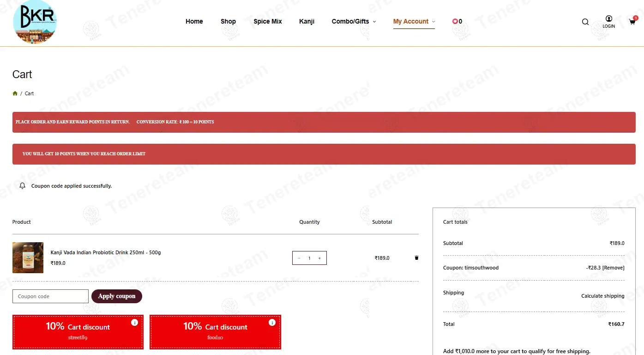
Task: Open the search icon in header
Action: point(585,22)
